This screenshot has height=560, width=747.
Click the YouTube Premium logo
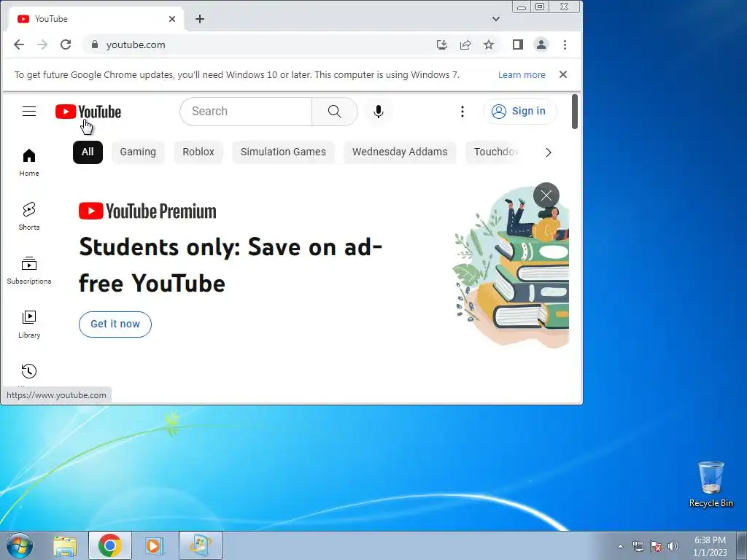click(147, 211)
